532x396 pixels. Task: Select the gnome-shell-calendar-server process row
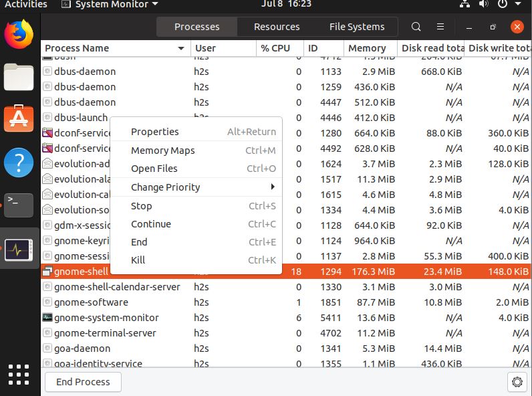click(286, 287)
